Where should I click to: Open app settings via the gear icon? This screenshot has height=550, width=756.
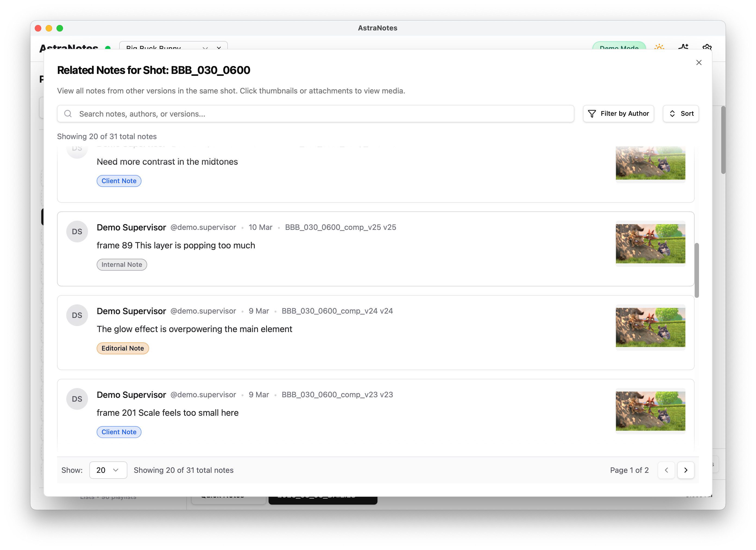pos(707,48)
